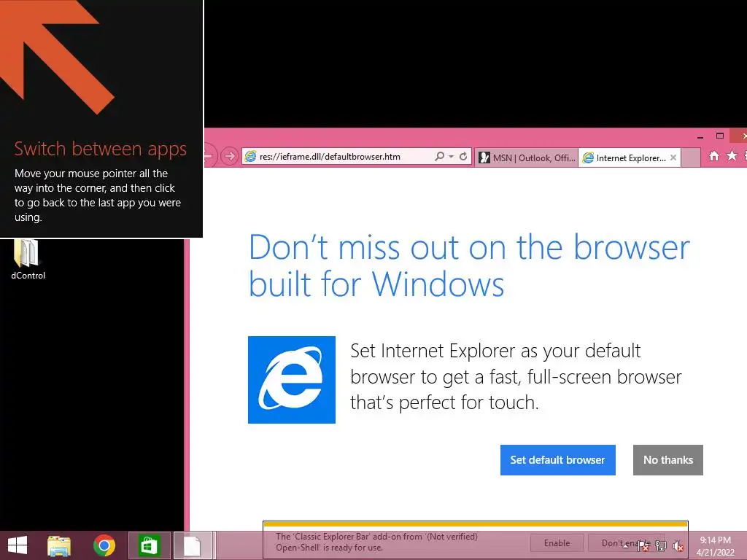Image resolution: width=747 pixels, height=560 pixels.
Task: Click the search magnifier in the address bar
Action: (x=440, y=156)
